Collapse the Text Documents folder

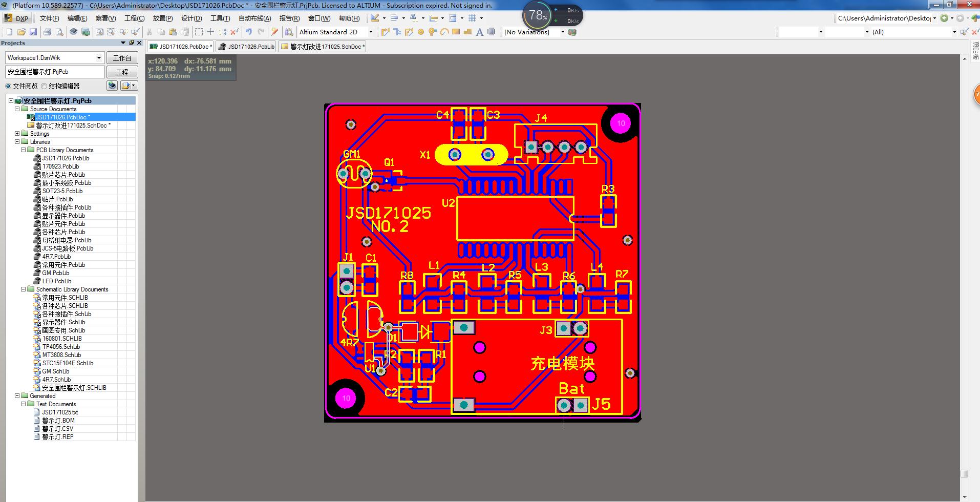23,404
